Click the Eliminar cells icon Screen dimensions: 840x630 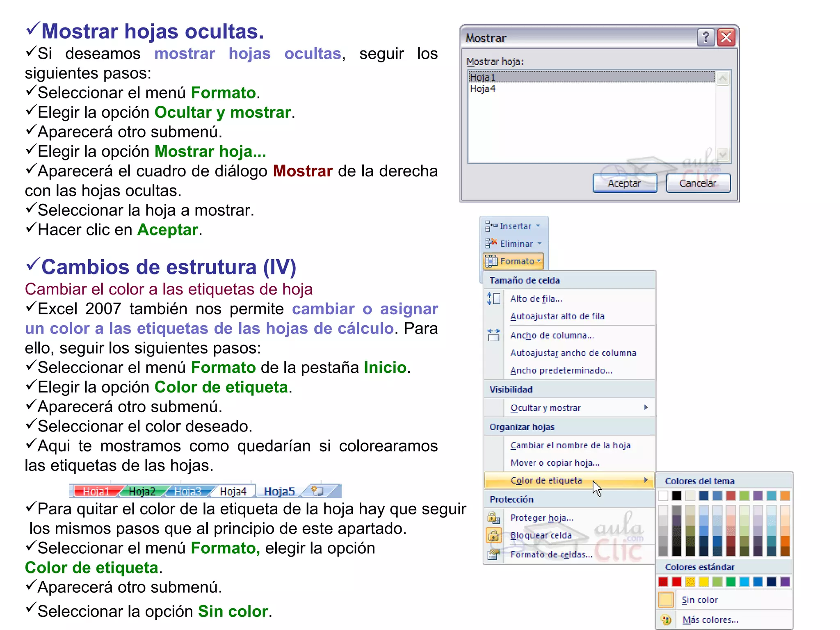pyautogui.click(x=491, y=244)
